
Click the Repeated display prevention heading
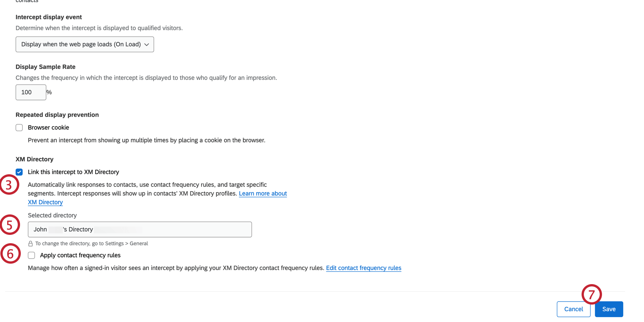57,115
